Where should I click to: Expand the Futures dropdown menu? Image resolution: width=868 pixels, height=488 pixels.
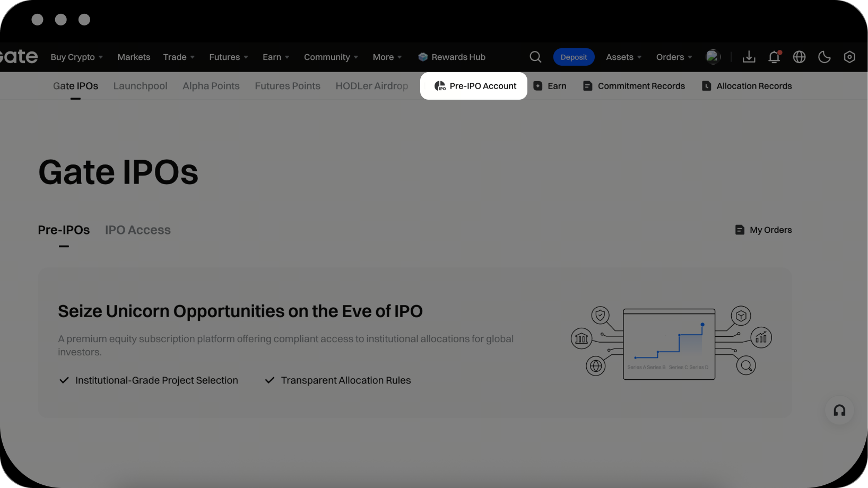tap(229, 57)
